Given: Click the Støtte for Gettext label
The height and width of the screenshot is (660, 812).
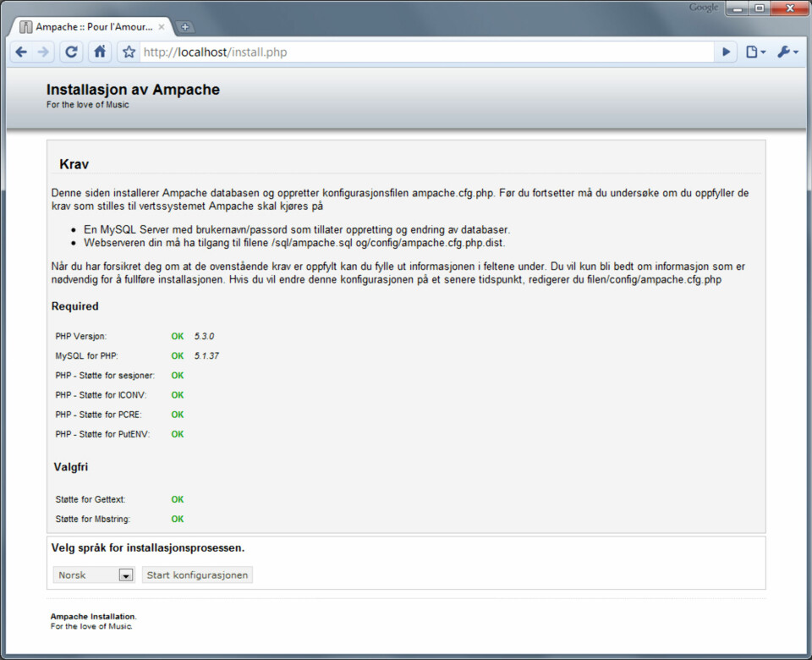Looking at the screenshot, I should click(91, 499).
